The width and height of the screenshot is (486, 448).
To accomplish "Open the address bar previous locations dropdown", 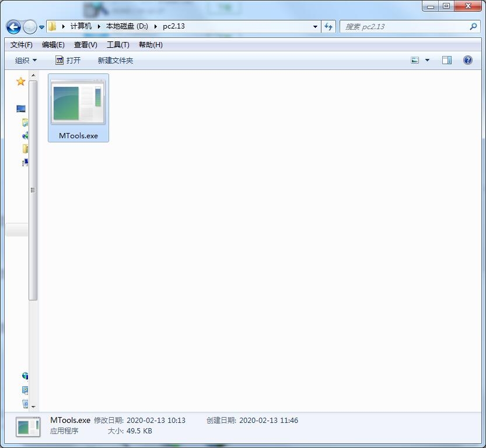I will pos(315,27).
